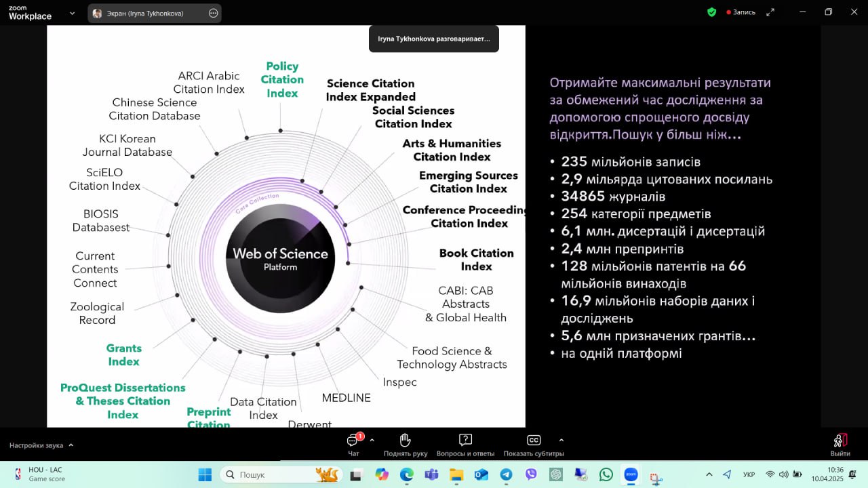Viewport: 868px width, 488px height.
Task: Click the KCI Korean Journal Database label
Action: 127,145
